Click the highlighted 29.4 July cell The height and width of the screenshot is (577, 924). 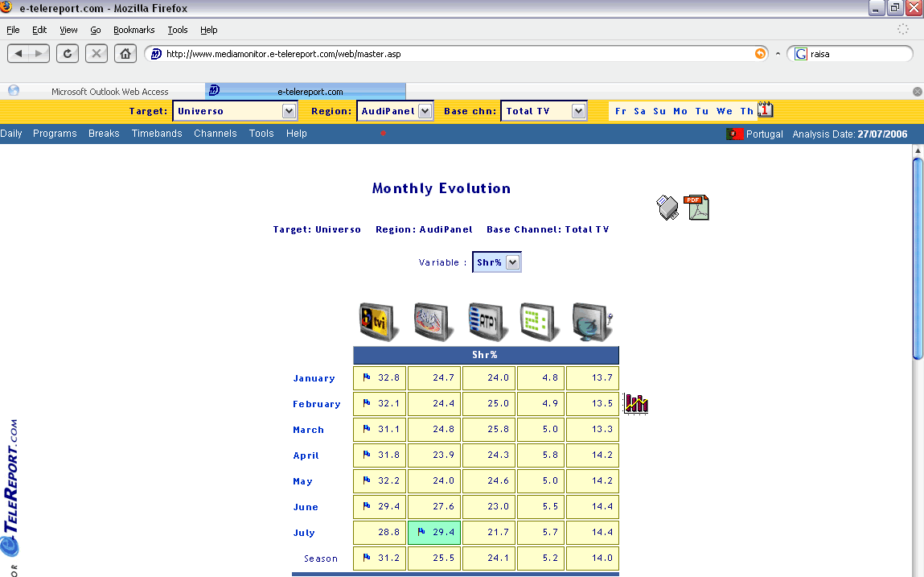tap(434, 532)
